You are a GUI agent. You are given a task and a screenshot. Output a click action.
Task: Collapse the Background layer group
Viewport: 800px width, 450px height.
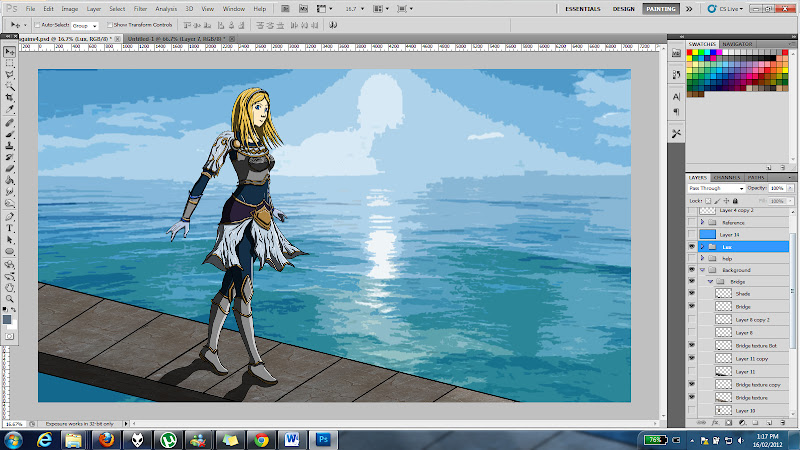702,270
